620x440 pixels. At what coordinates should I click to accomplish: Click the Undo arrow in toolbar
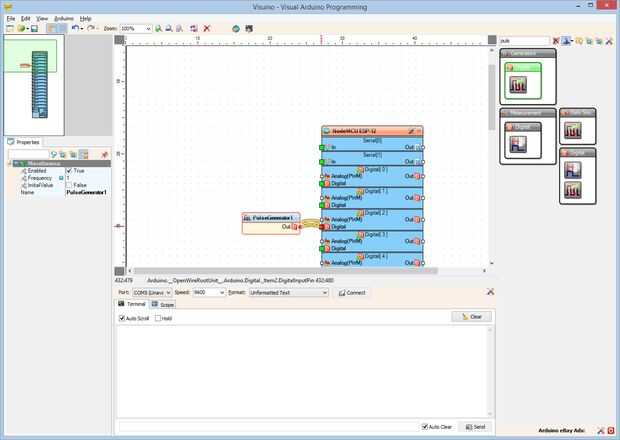tap(75, 28)
